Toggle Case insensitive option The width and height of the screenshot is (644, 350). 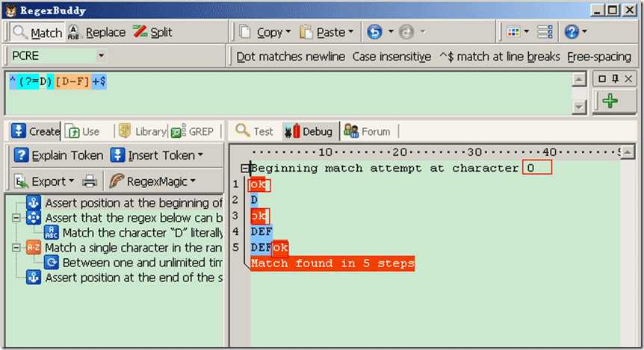click(391, 56)
